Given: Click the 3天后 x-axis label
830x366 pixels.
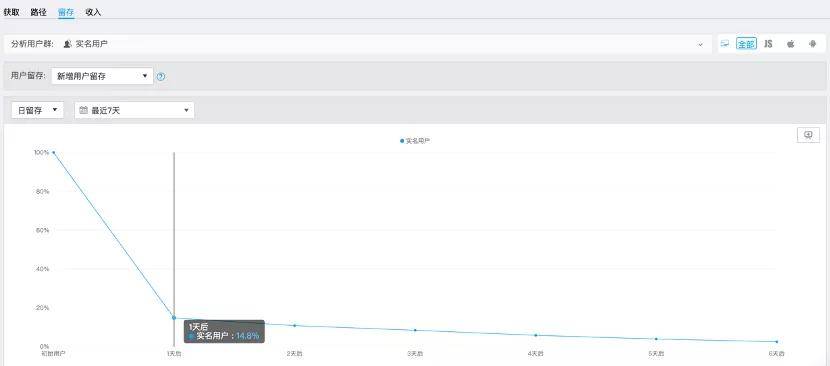Looking at the screenshot, I should (x=415, y=353).
